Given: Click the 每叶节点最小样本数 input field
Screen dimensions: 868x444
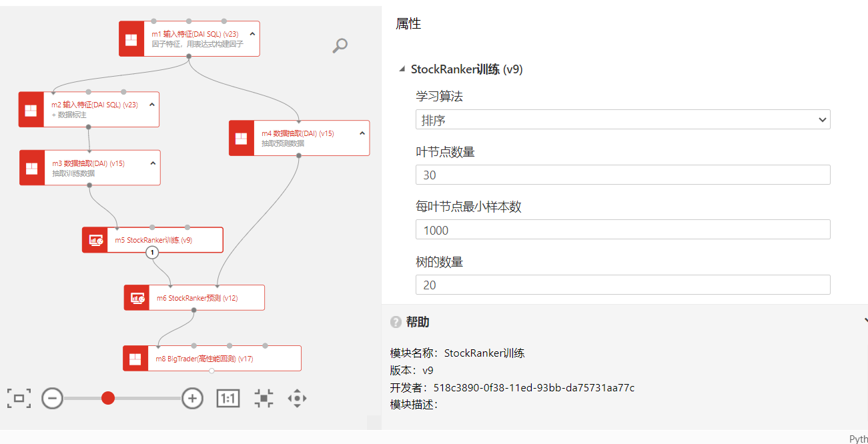Looking at the screenshot, I should [622, 230].
